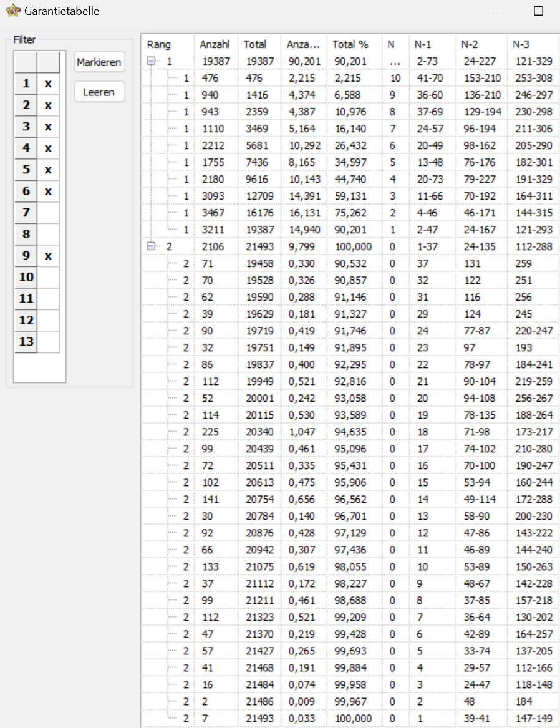Maximize the Garantietabelle window

[538, 11]
